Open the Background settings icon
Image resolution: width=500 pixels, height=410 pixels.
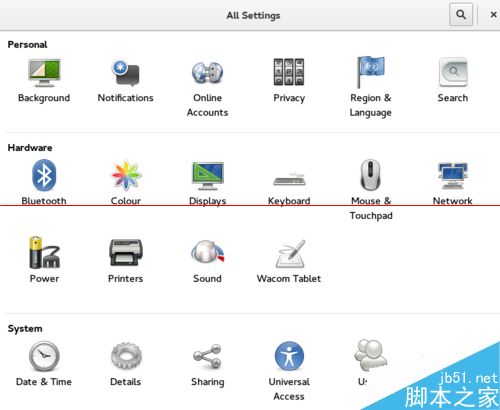pos(44,73)
